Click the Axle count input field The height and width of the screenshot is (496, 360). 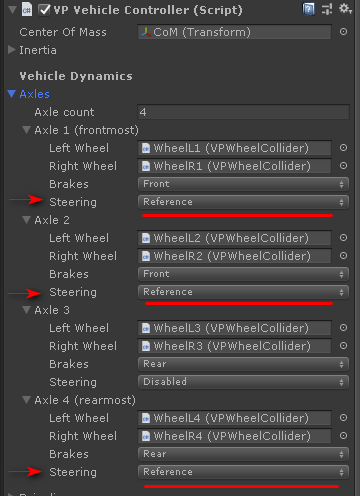[x=243, y=112]
